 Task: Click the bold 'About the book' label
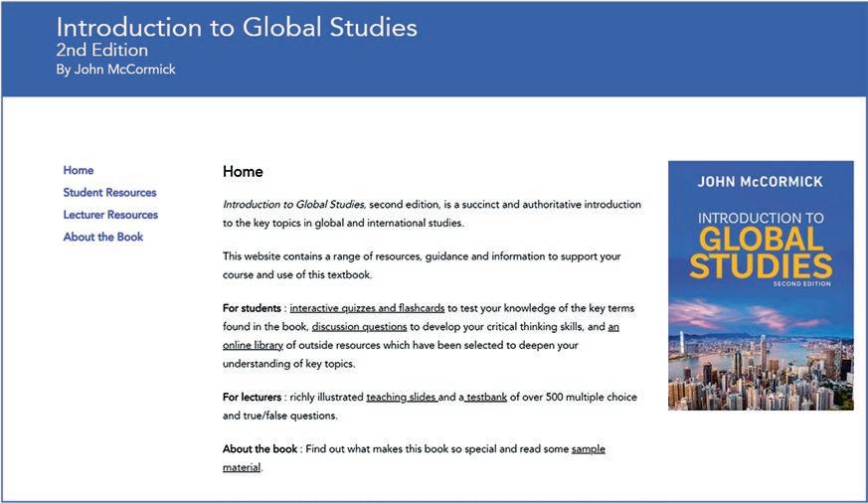[x=260, y=448]
